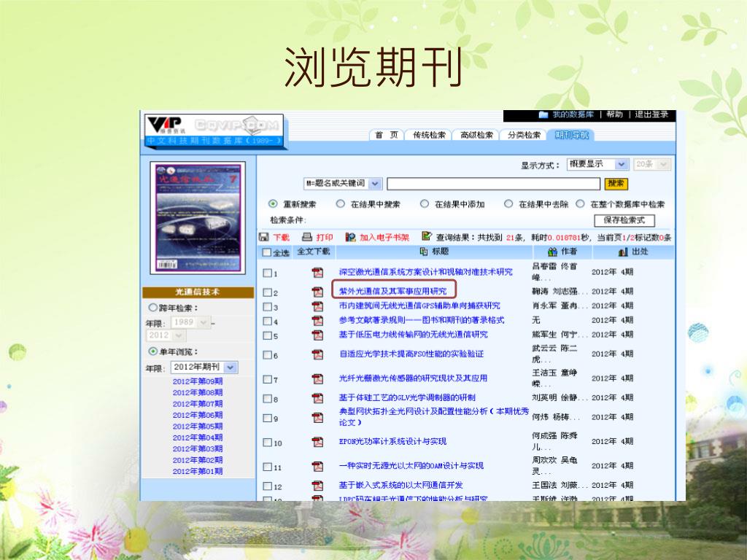Select the 单年浏览 radio button
This screenshot has width=747, height=560.
(153, 351)
